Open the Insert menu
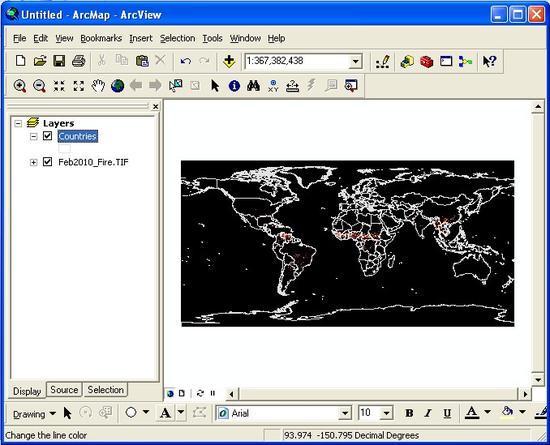This screenshot has width=550, height=445. click(x=141, y=38)
